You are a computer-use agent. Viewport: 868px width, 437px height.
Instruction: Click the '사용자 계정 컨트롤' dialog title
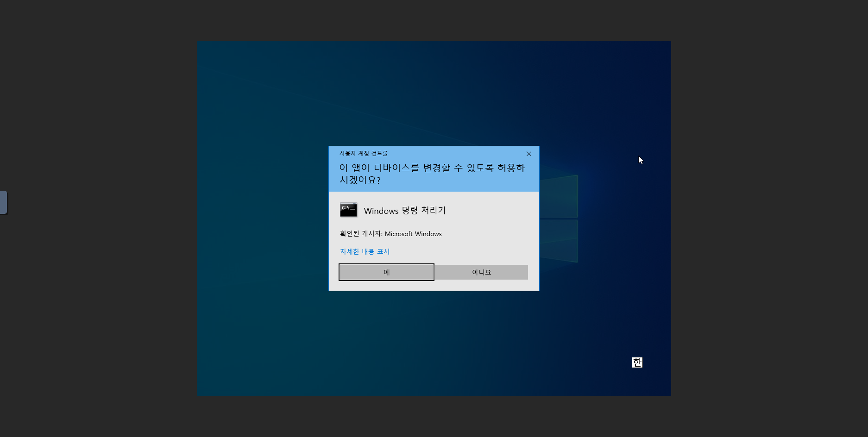364,153
